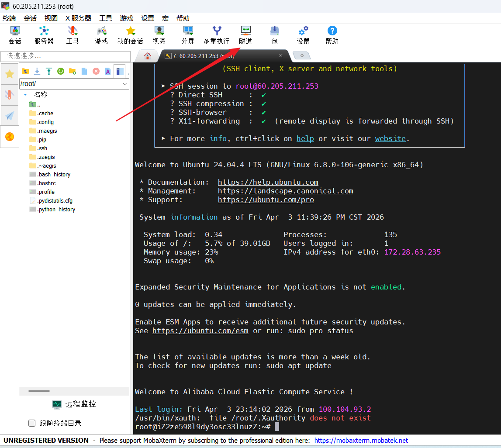The image size is (501, 448).
Task: Open the Tools sidebar tab with knife icon
Action: pos(10,95)
